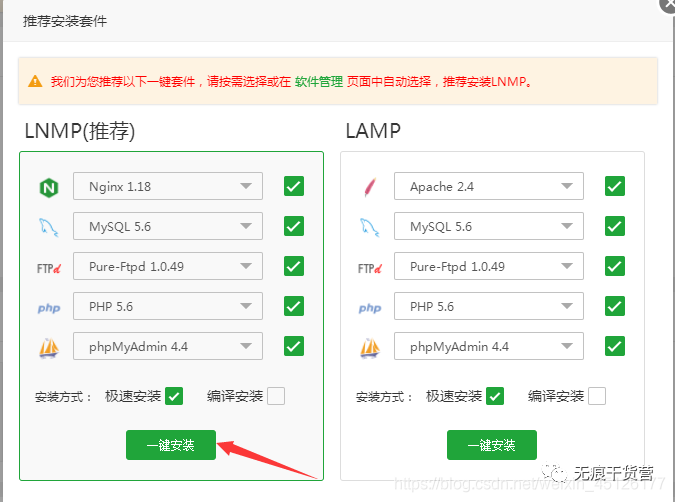675x502 pixels.
Task: Click the LAMP heading
Action: pos(373,131)
